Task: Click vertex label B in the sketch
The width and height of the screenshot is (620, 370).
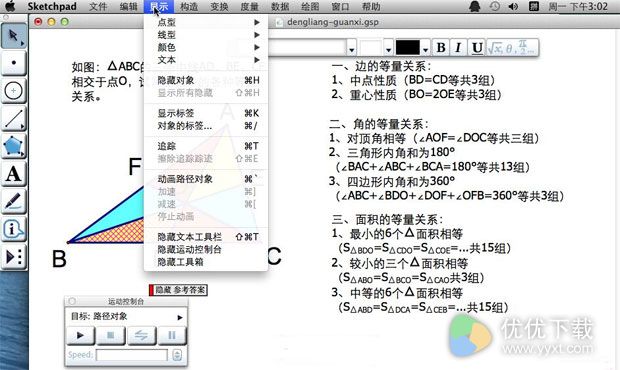Action: [x=59, y=259]
